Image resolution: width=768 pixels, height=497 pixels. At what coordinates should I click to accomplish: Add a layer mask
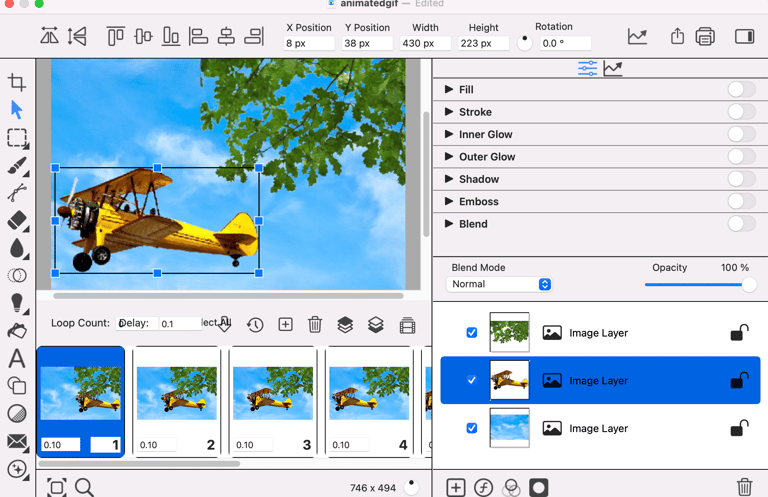click(x=538, y=488)
